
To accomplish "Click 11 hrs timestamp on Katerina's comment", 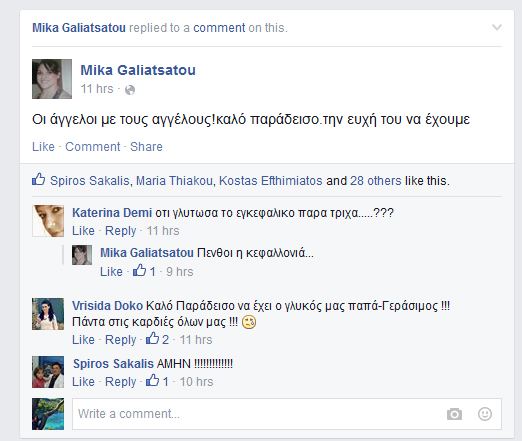I will (x=163, y=231).
